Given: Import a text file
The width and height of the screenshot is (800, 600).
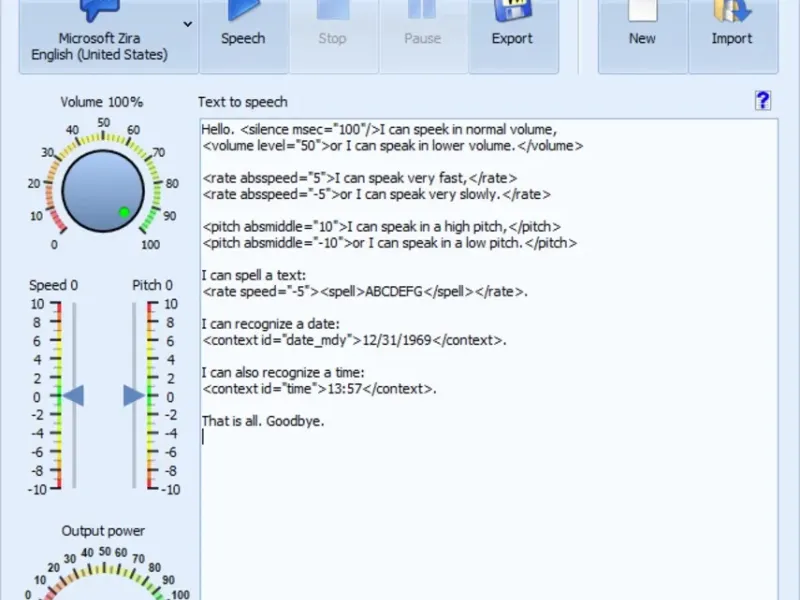Looking at the screenshot, I should tap(733, 36).
